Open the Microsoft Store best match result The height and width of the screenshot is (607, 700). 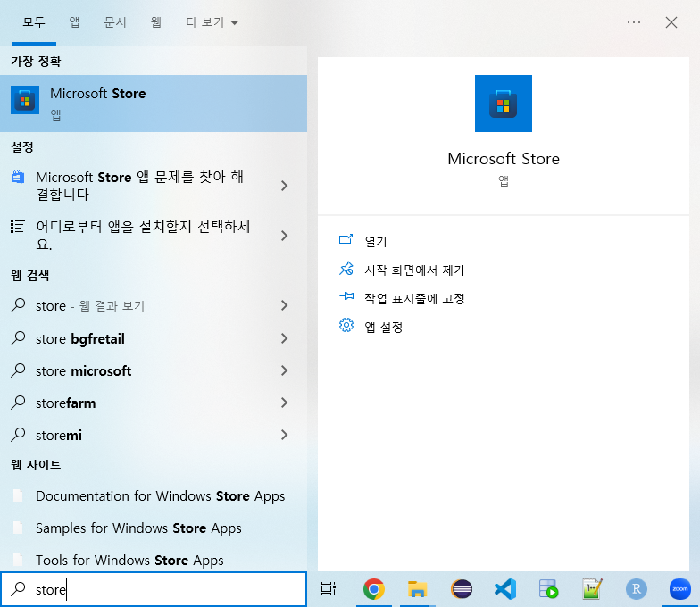pyautogui.click(x=154, y=104)
